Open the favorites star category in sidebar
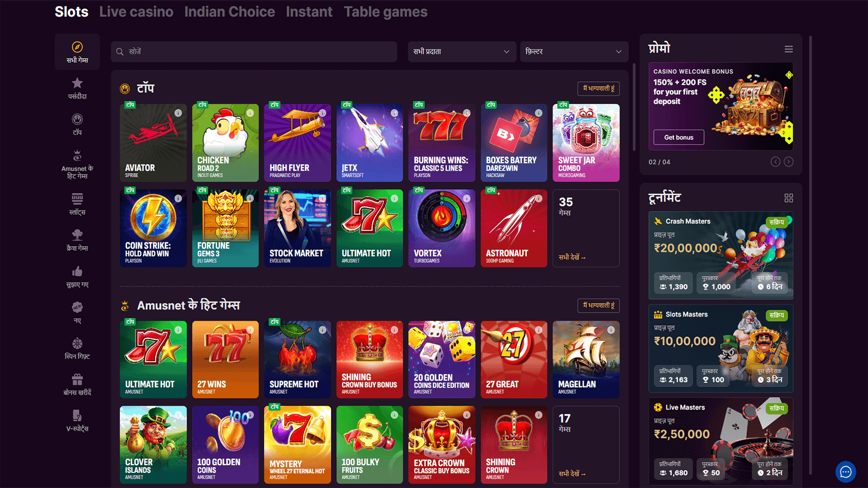The image size is (868, 488). (77, 88)
